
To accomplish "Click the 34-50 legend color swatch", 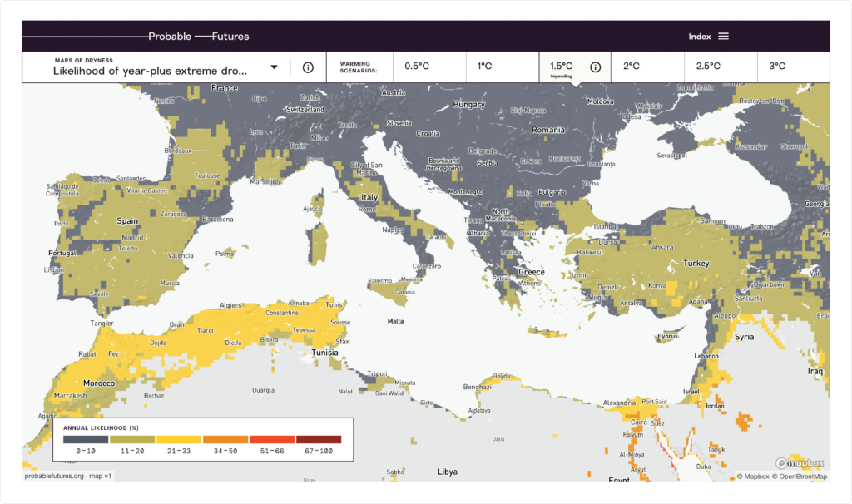I will pyautogui.click(x=225, y=439).
